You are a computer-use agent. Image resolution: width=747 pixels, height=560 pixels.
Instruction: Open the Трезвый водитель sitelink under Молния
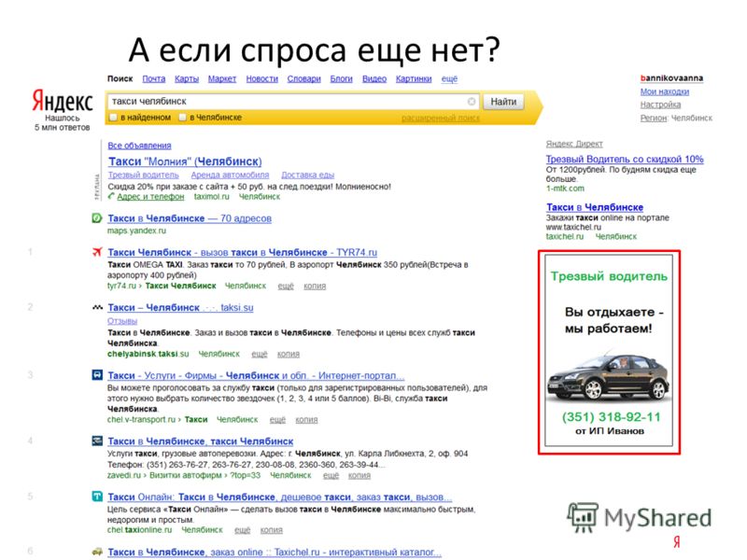coord(144,175)
